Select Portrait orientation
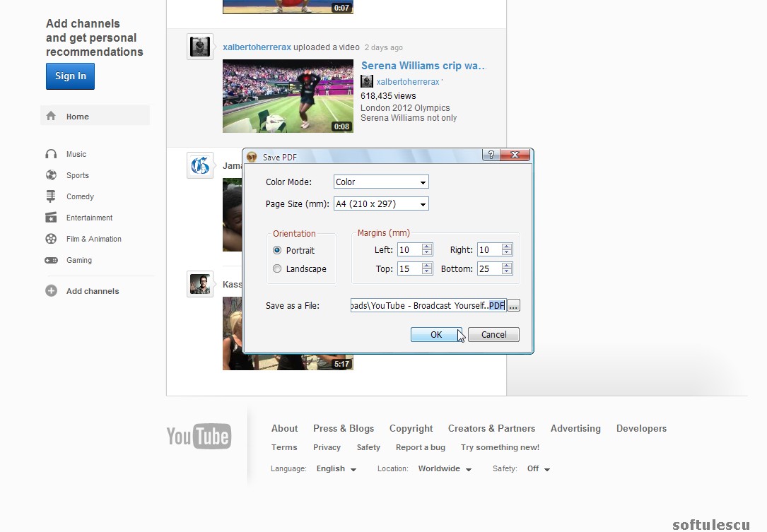The width and height of the screenshot is (767, 532). coord(277,250)
